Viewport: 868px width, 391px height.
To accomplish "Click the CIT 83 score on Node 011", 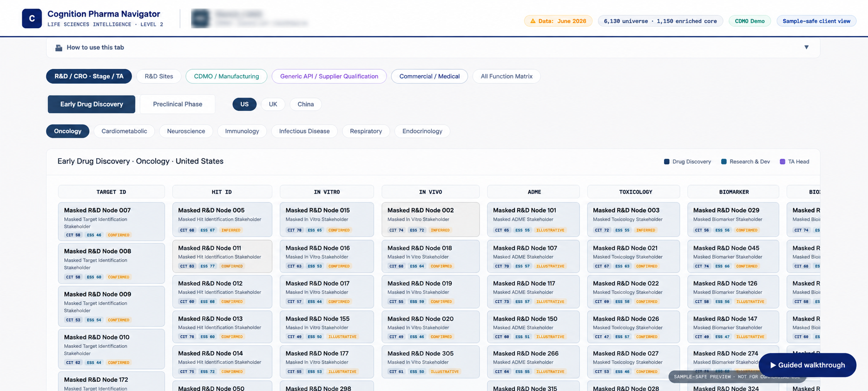I will (187, 267).
